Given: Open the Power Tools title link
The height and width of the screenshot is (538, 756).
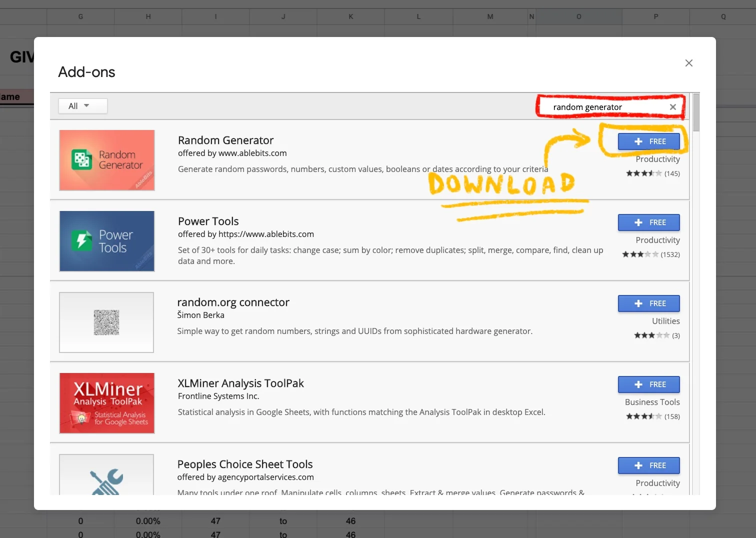Looking at the screenshot, I should pos(208,221).
